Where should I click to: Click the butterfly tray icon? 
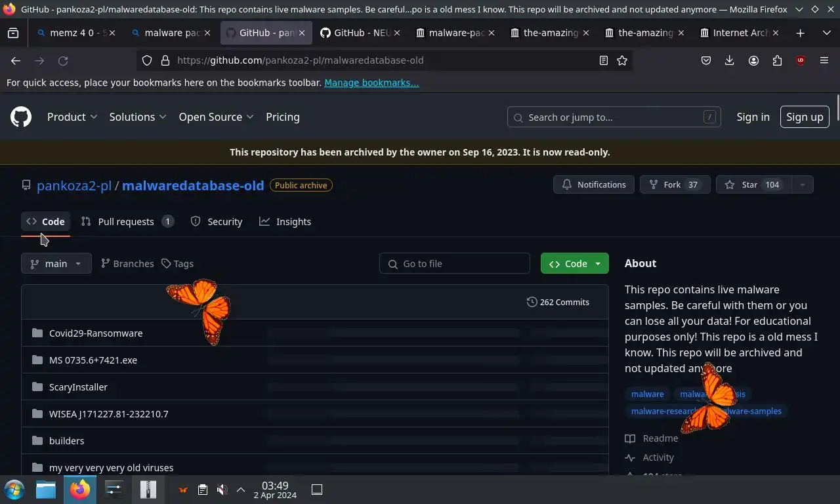(x=184, y=490)
